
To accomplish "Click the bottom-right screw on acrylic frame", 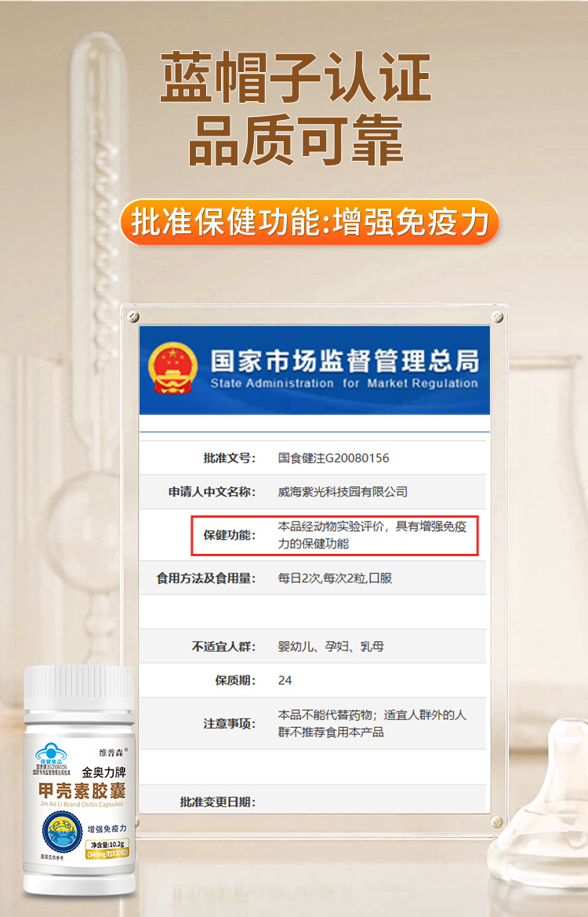I will point(497,822).
